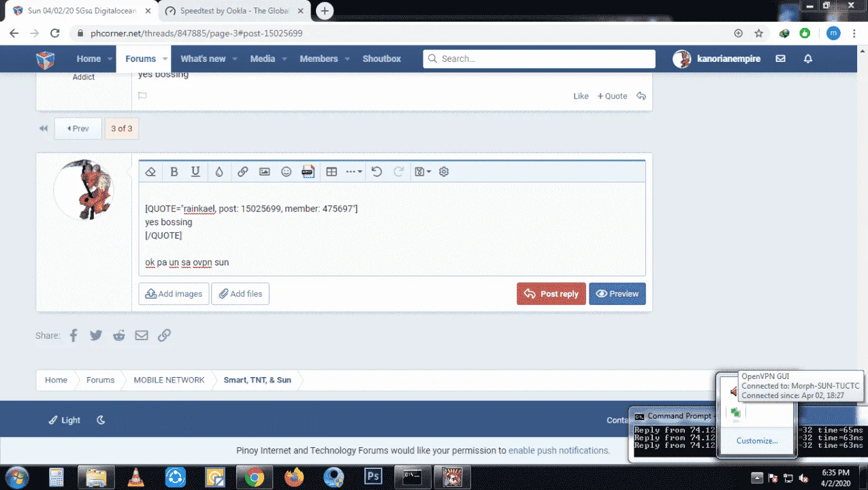Click +Quote on the post
Viewport: 868px width, 490px height.
[612, 96]
